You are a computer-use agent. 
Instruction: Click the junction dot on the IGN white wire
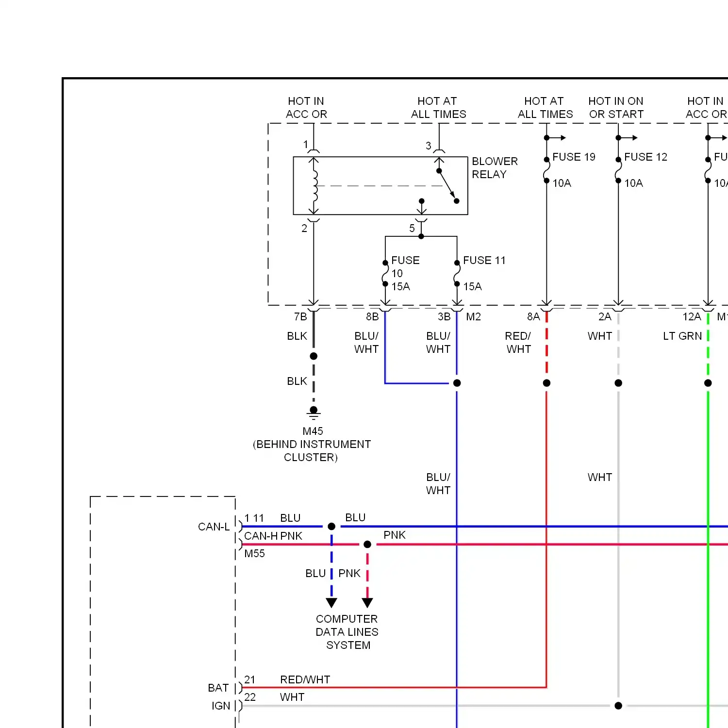click(618, 706)
